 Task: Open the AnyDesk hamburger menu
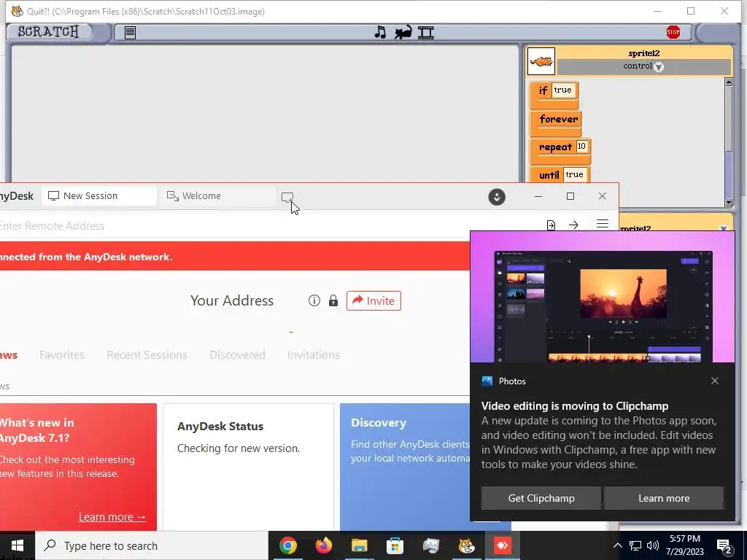[x=602, y=224]
